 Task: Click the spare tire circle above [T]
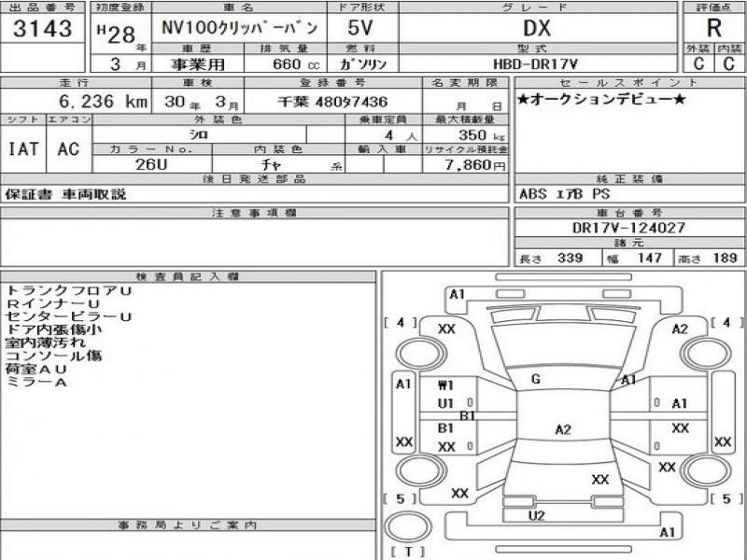pos(408,527)
